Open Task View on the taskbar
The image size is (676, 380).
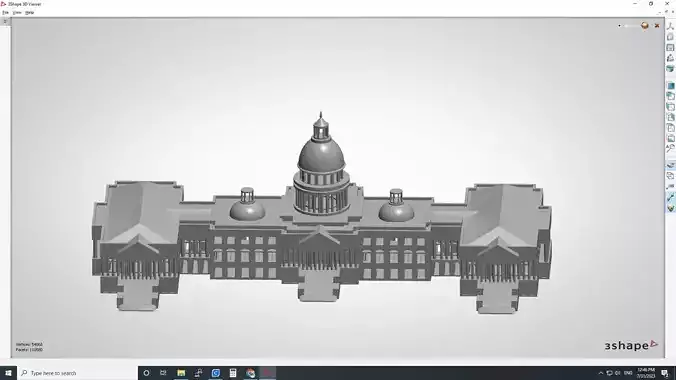coord(163,373)
